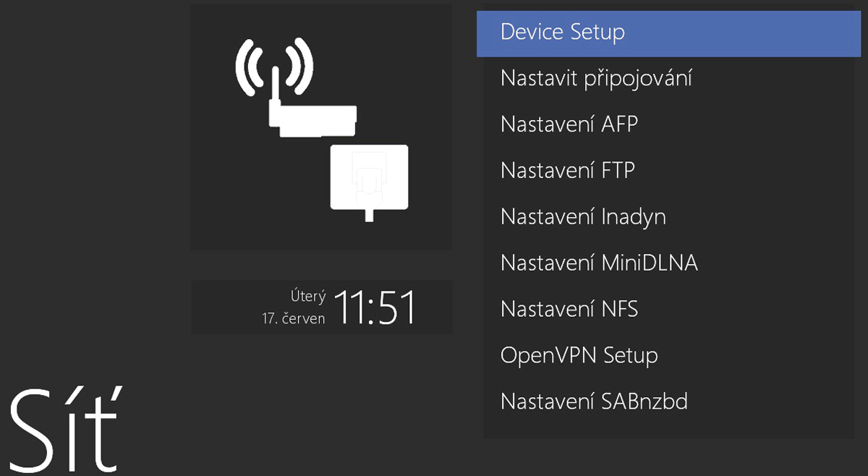Click the router antenna graphic
868x476 pixels.
click(x=274, y=85)
